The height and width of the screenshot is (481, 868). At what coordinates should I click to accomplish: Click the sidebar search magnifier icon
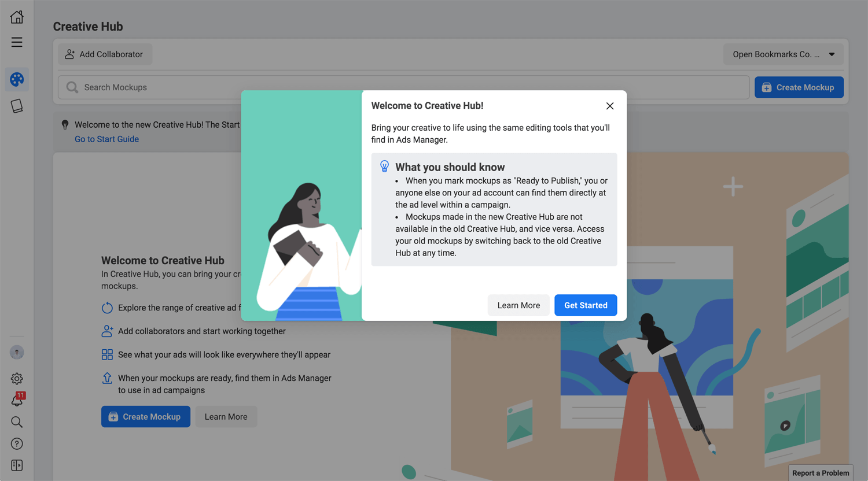17,422
